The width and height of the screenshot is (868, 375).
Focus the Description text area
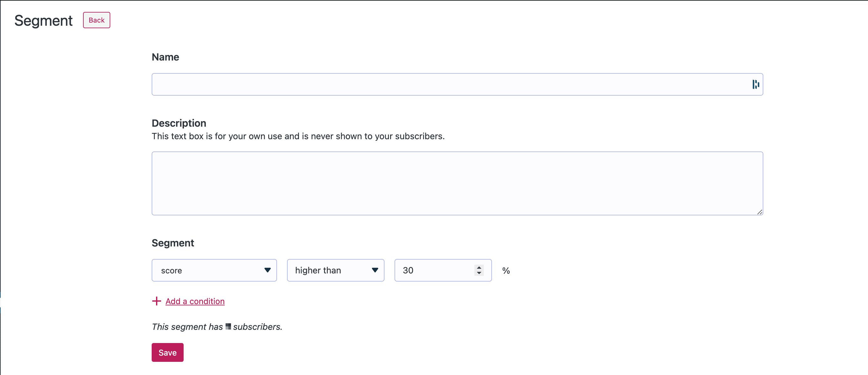457,183
